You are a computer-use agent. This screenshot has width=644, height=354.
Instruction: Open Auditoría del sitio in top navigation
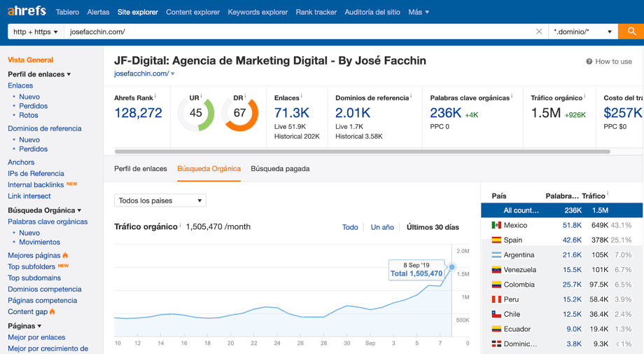pyautogui.click(x=372, y=13)
